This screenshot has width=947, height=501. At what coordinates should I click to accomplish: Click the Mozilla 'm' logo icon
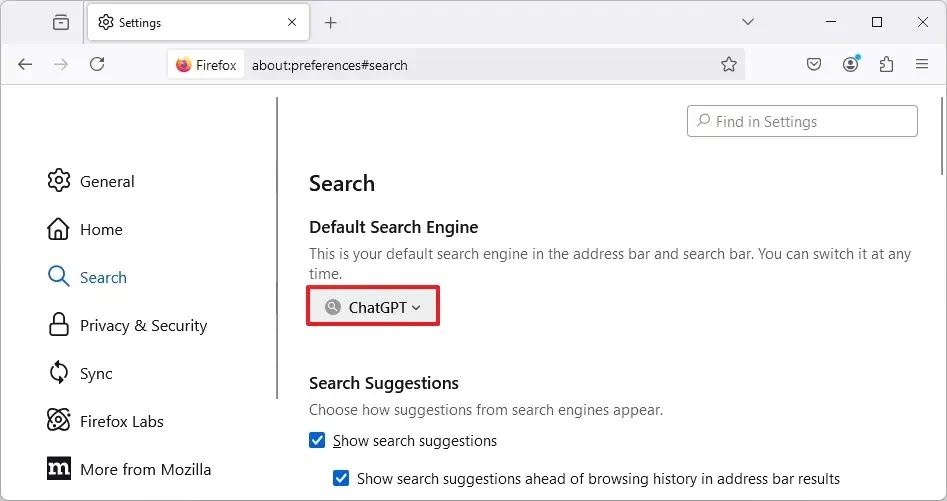(x=59, y=468)
